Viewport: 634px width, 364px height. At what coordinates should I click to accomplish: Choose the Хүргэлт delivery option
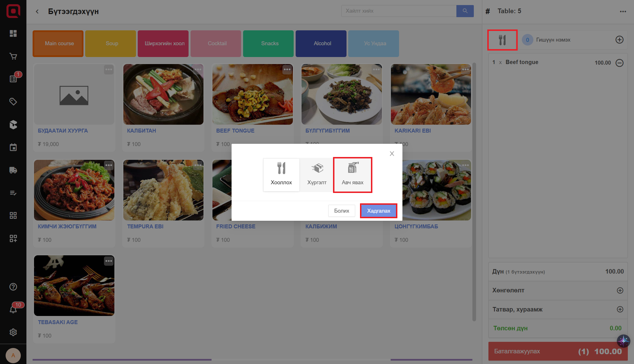[317, 175]
